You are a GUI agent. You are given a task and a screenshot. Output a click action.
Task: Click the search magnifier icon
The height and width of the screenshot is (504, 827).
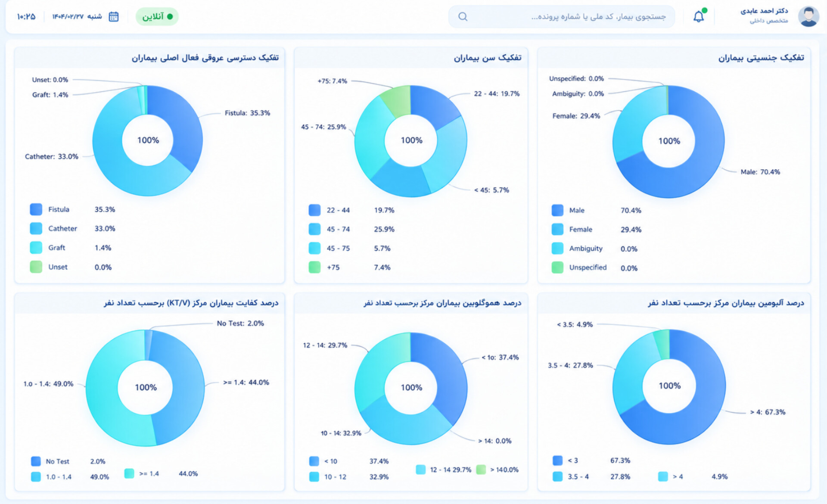click(x=463, y=17)
